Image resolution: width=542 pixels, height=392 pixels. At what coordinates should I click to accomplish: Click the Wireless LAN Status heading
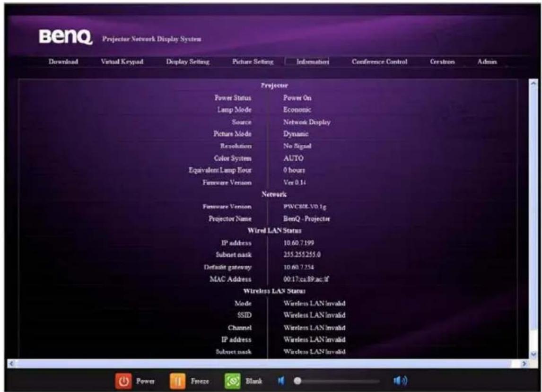[x=274, y=291]
